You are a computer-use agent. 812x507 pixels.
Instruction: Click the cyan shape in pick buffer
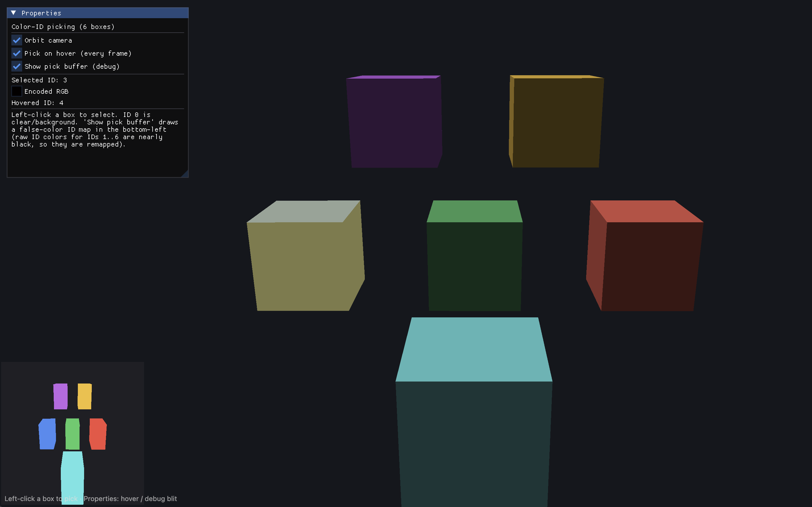point(72,478)
